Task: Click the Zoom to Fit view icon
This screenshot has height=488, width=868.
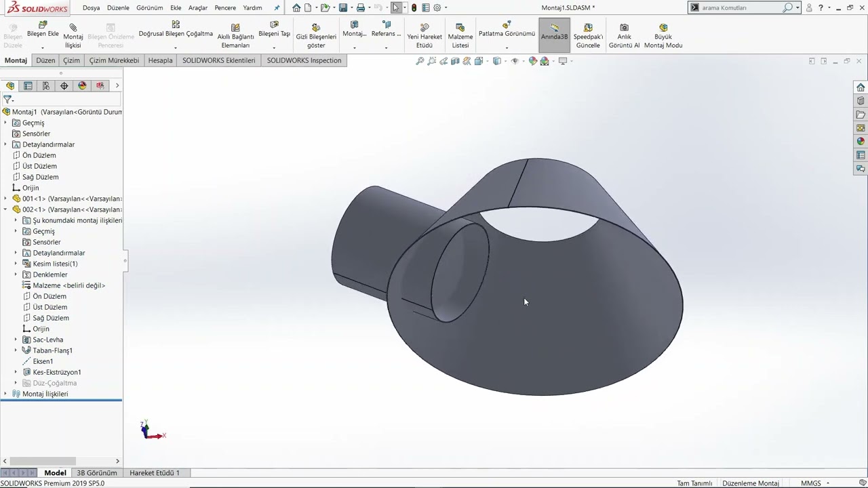Action: 420,61
